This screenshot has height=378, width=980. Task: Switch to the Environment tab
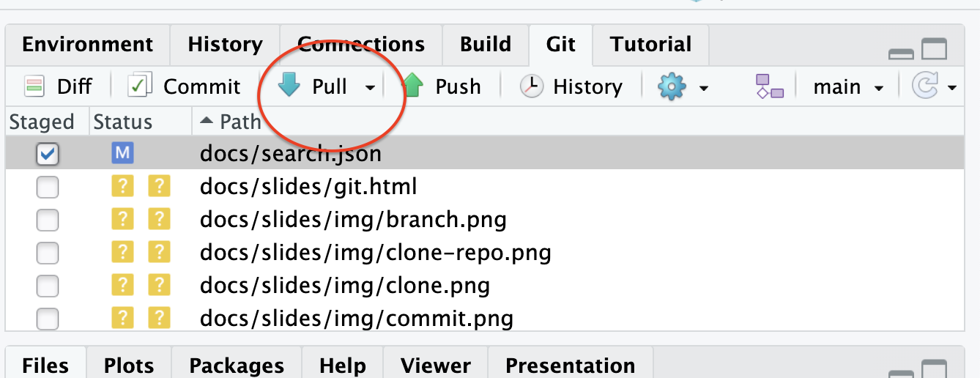click(88, 45)
